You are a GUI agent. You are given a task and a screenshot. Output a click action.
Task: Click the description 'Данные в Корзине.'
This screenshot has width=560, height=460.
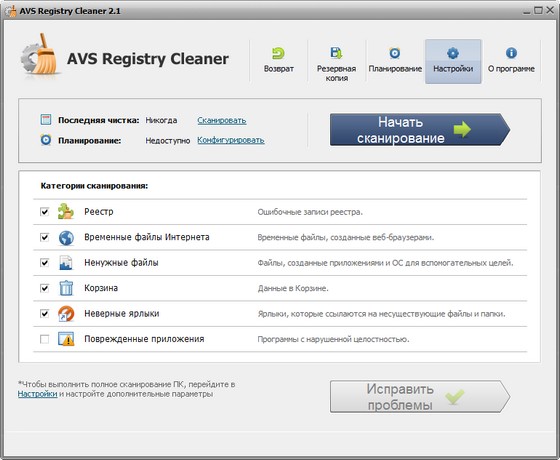[293, 289]
